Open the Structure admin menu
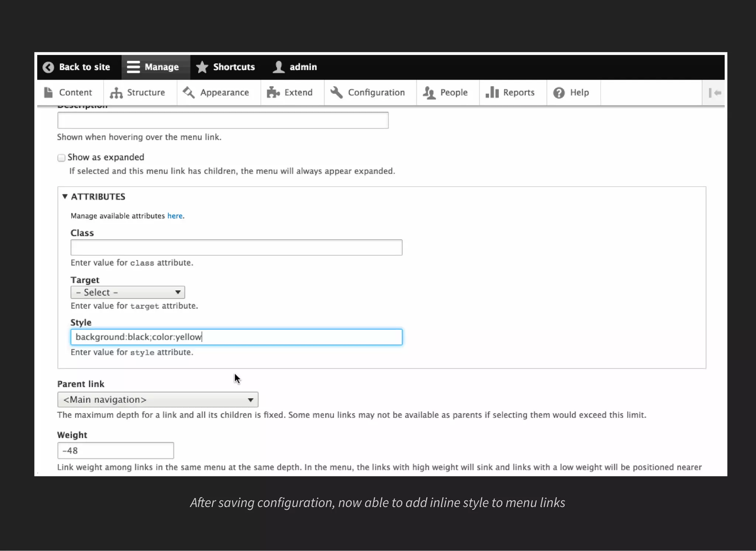This screenshot has width=756, height=551. pos(140,93)
